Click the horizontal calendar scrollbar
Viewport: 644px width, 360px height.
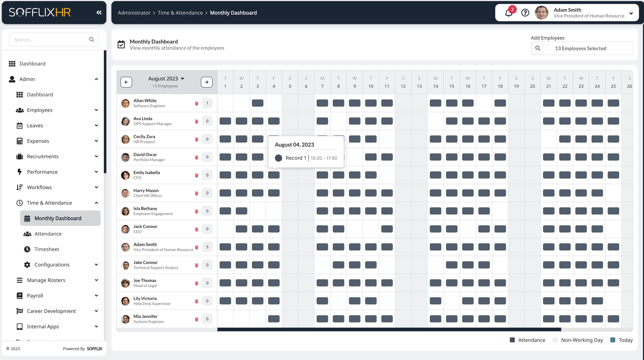(x=389, y=329)
